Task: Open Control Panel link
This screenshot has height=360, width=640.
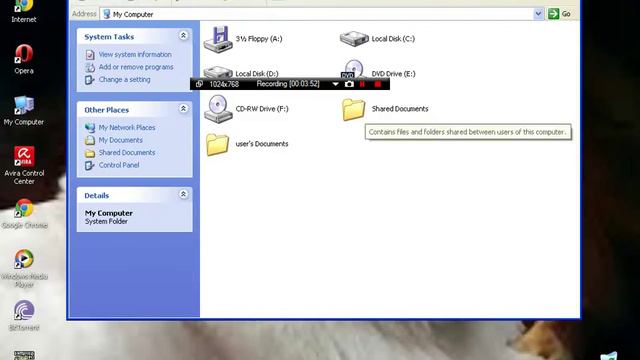Action: 119,165
